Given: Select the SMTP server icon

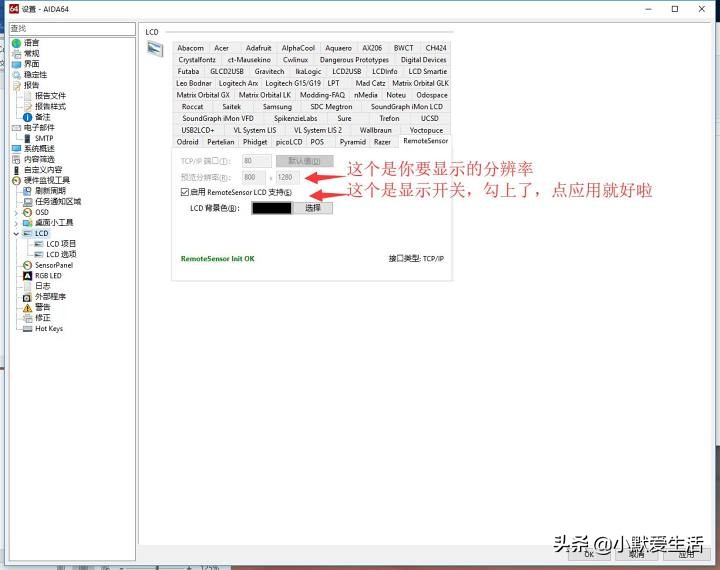Looking at the screenshot, I should click(28, 138).
